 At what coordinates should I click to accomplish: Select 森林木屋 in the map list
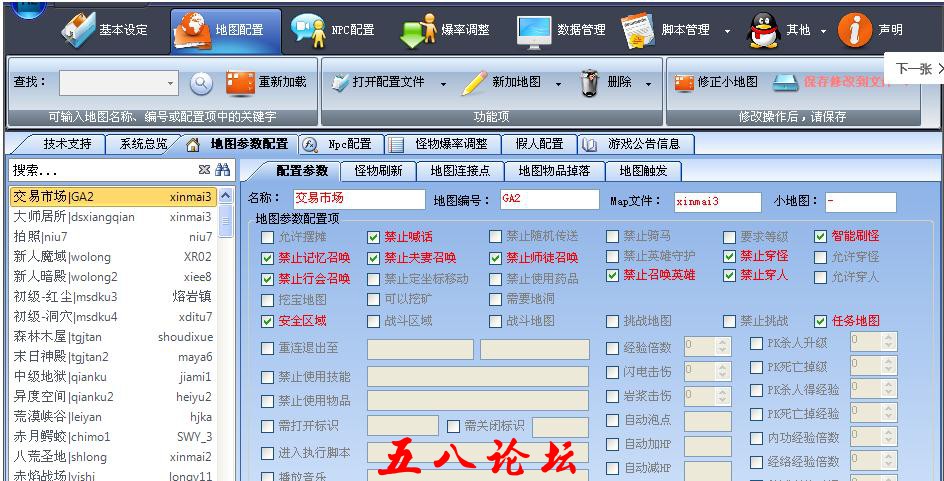point(113,337)
